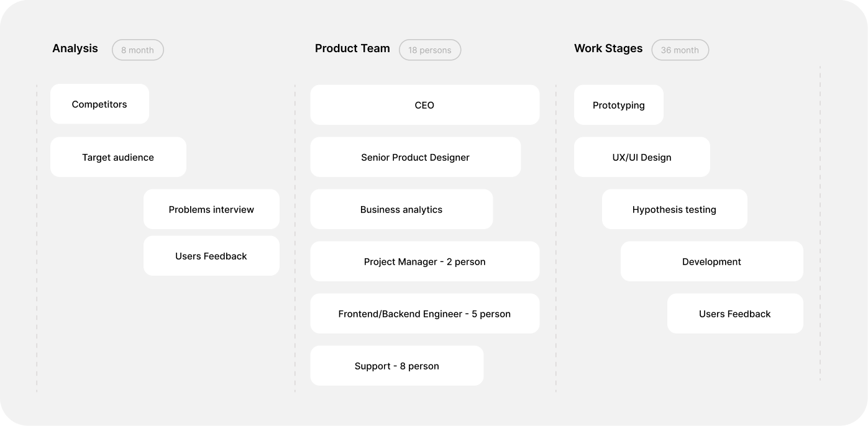Viewport: 868px width, 426px height.
Task: Click the 8 month badge
Action: point(137,50)
